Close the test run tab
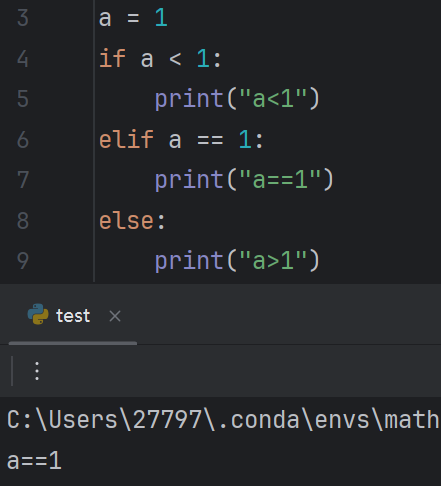Image resolution: width=441 pixels, height=486 pixels. coord(115,316)
